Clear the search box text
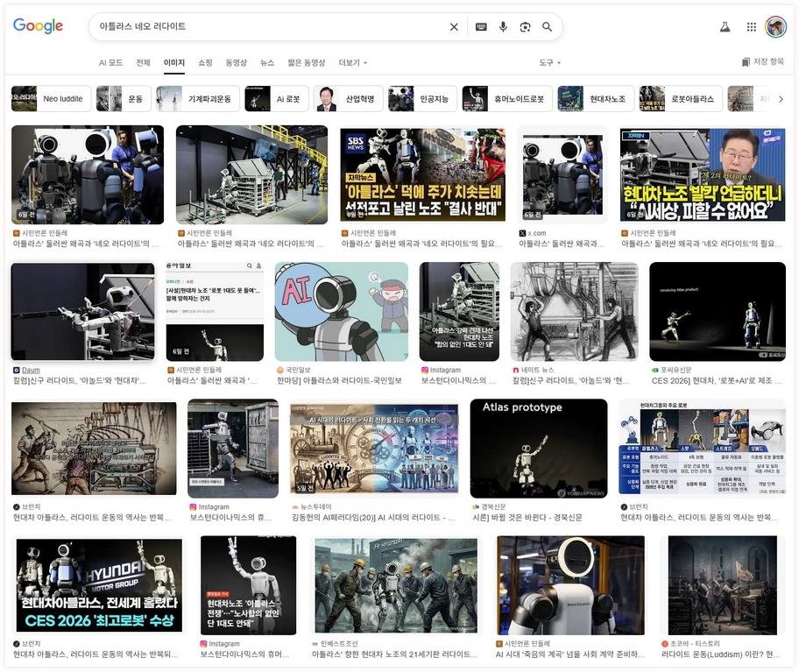This screenshot has height=672, width=799. coord(454,27)
